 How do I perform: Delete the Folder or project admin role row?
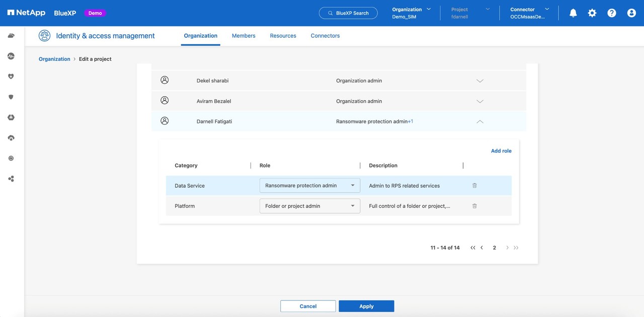[474, 206]
